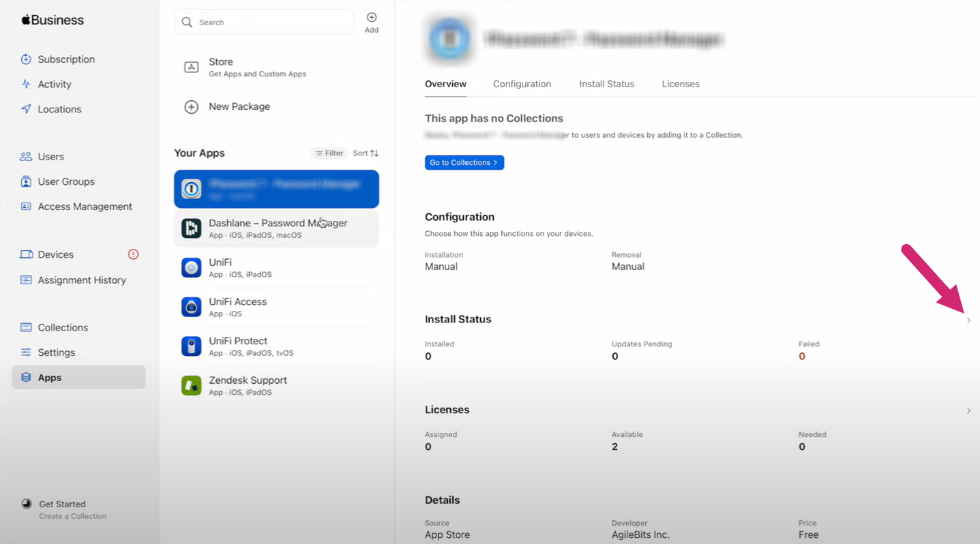Select the Zendesk Support app row
Viewport: 980px width, 544px height.
tap(277, 386)
